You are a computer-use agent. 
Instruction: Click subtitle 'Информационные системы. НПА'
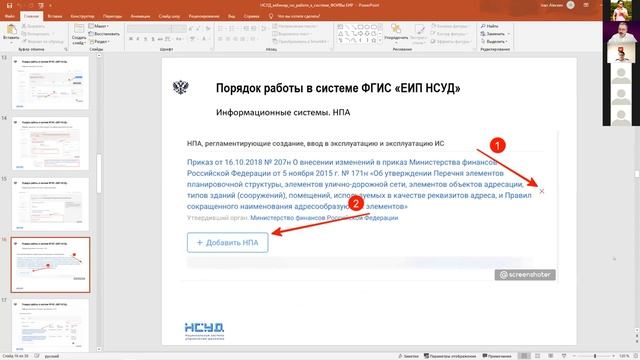pos(283,112)
